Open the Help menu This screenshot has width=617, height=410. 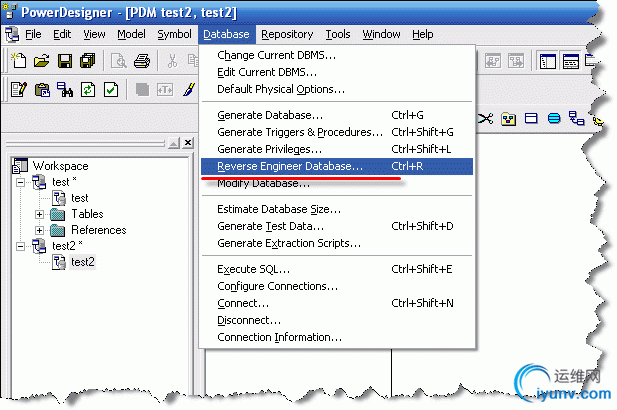tap(423, 35)
